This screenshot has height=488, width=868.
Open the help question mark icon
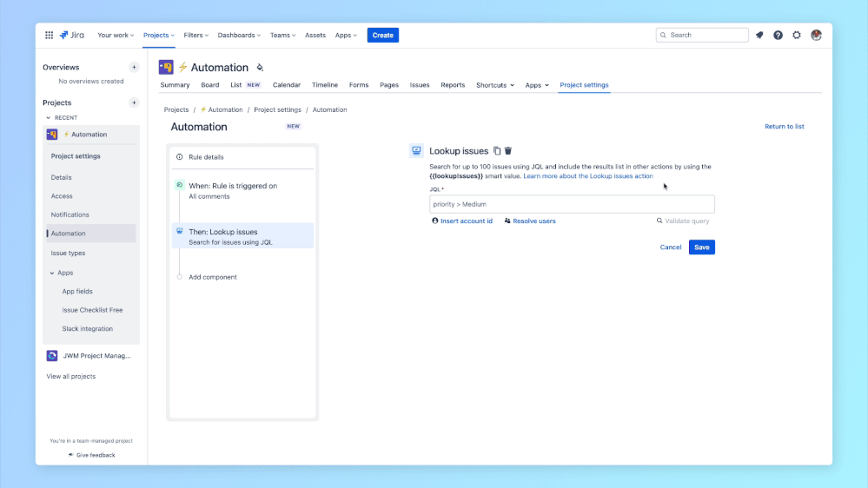tap(778, 35)
